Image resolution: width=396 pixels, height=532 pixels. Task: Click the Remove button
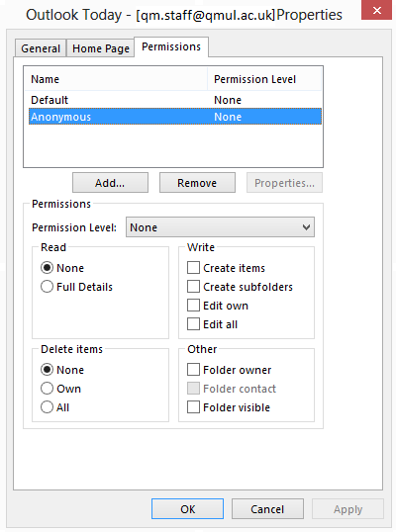[197, 183]
